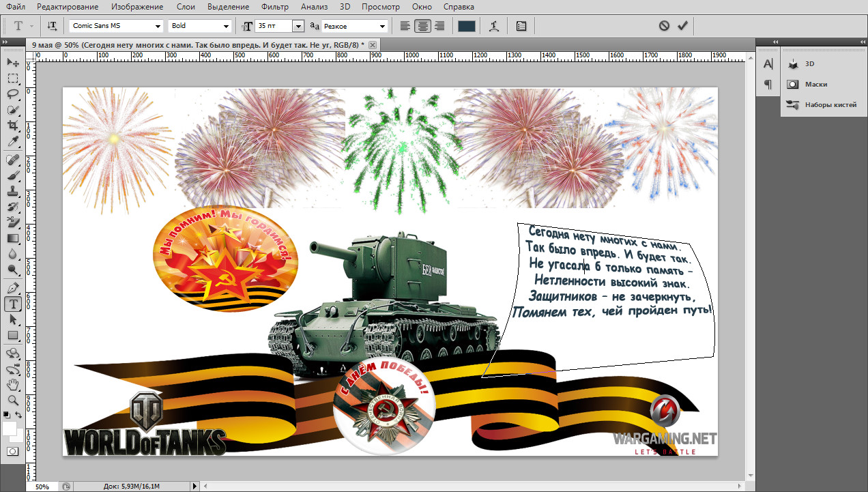Select the Move tool

coord(12,63)
